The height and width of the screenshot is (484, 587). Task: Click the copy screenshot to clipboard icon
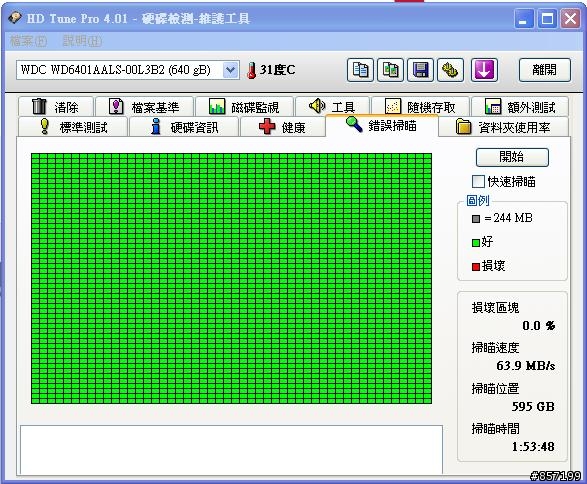[390, 70]
